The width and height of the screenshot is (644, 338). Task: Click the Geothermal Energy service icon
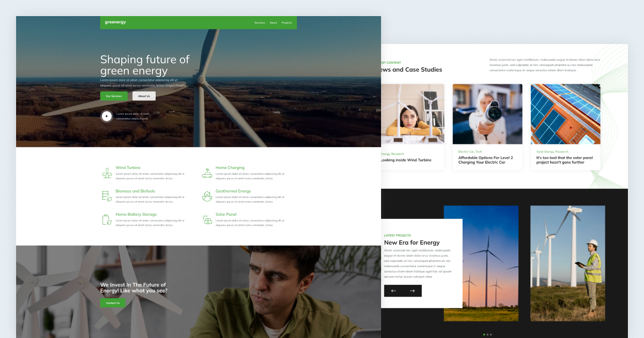click(x=207, y=195)
